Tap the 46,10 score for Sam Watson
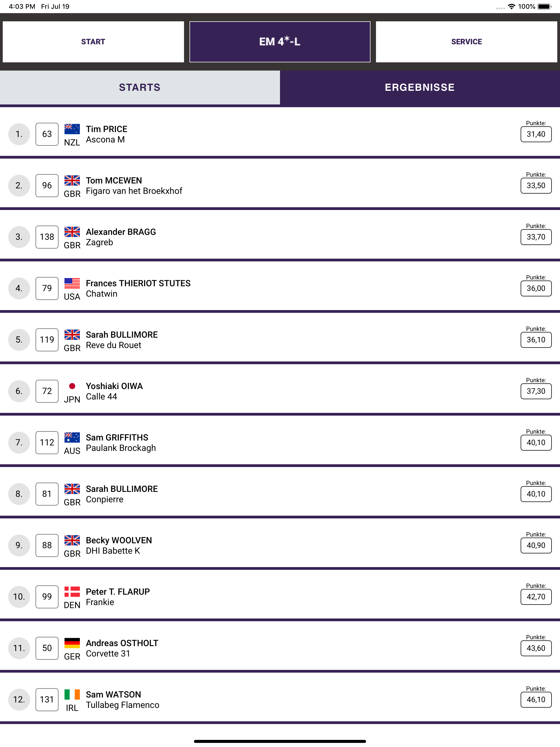 (x=536, y=699)
